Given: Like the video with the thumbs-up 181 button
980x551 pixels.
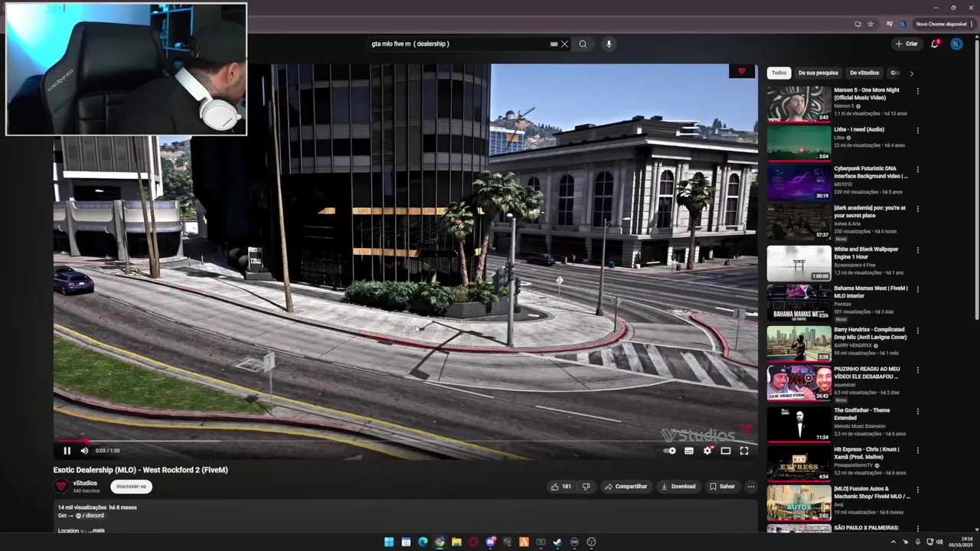Looking at the screenshot, I should tap(560, 487).
